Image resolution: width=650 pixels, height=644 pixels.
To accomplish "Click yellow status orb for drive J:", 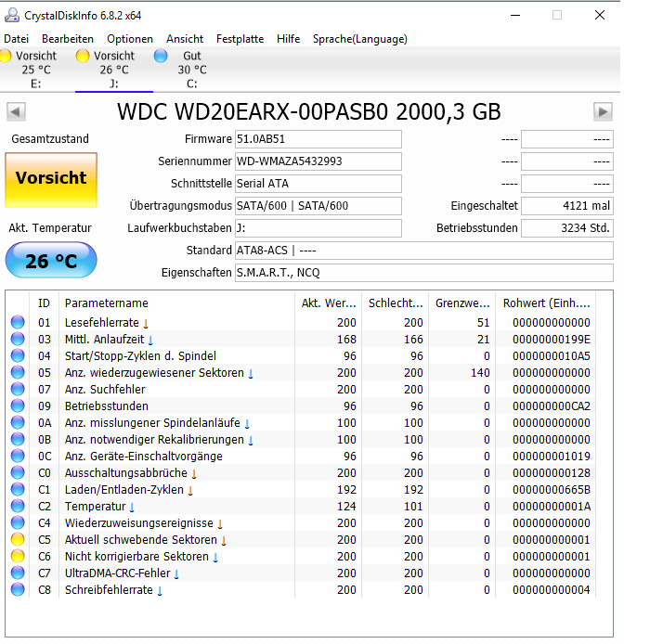I will (x=83, y=56).
